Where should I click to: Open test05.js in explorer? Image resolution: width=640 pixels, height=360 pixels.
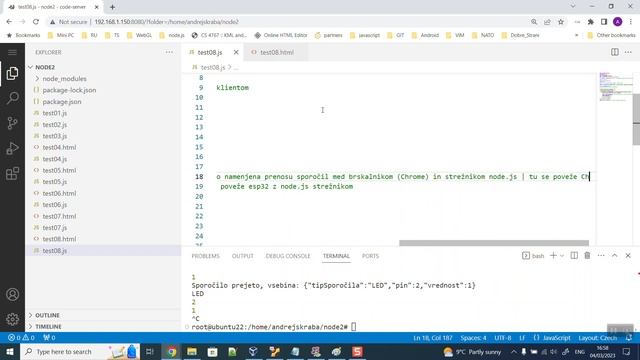tap(103, 181)
